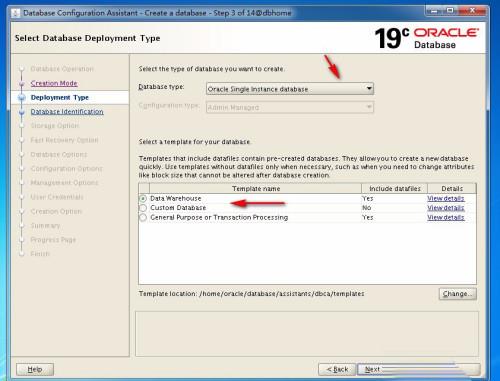This screenshot has width=500, height=381.
Task: View details for Custom Database template
Action: 446,208
